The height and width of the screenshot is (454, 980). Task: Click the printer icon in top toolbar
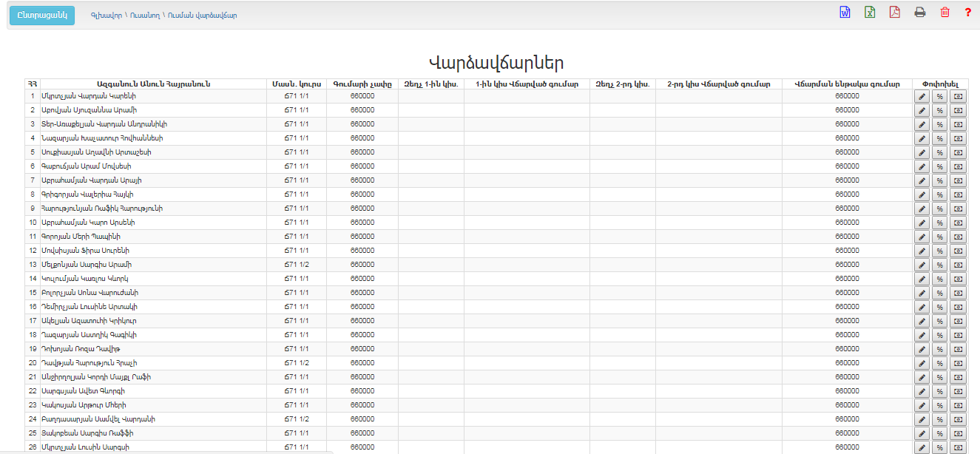point(920,13)
